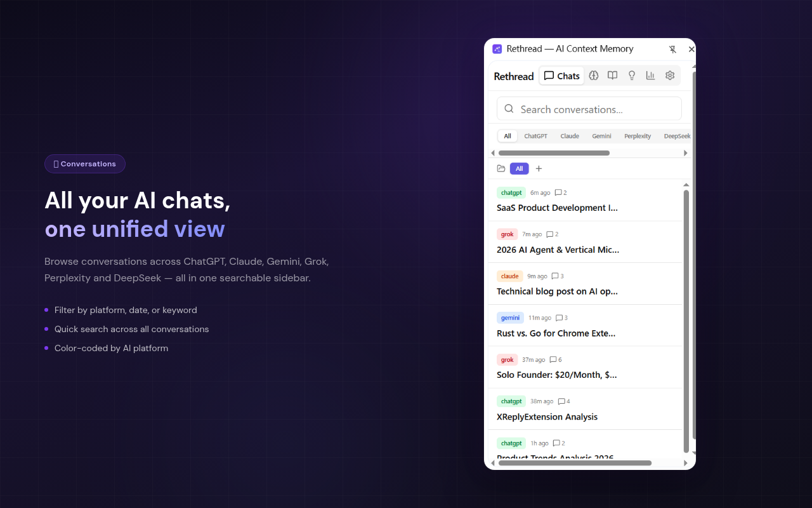Open Solo Founder $20/Month conversation
812x508 pixels.
[585, 368]
